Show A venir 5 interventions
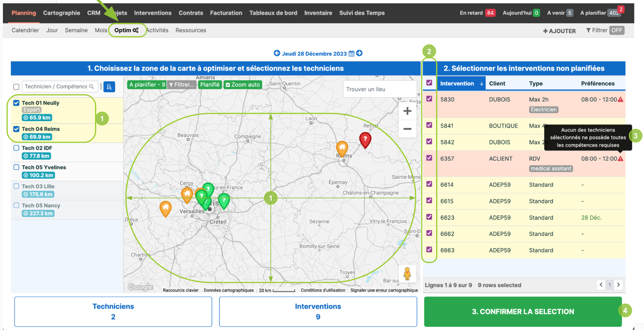The height and width of the screenshot is (330, 644). click(x=560, y=13)
